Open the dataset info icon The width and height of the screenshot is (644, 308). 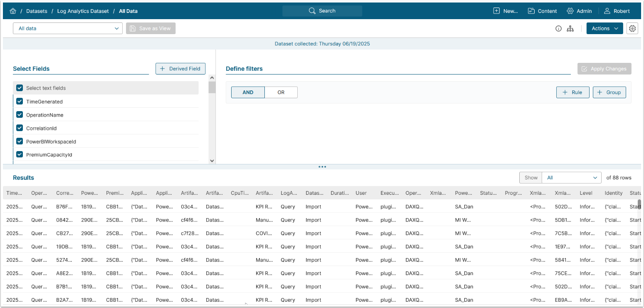point(558,29)
